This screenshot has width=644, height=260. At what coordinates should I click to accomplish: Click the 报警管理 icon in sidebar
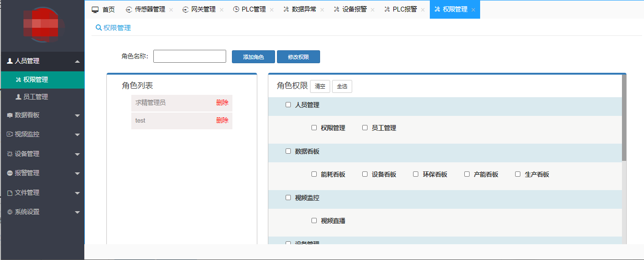10,173
